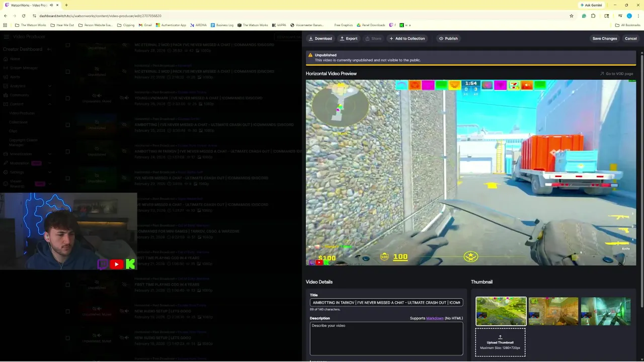644x362 pixels.
Task: Open the Panel Downloads bookmark
Action: click(371, 25)
